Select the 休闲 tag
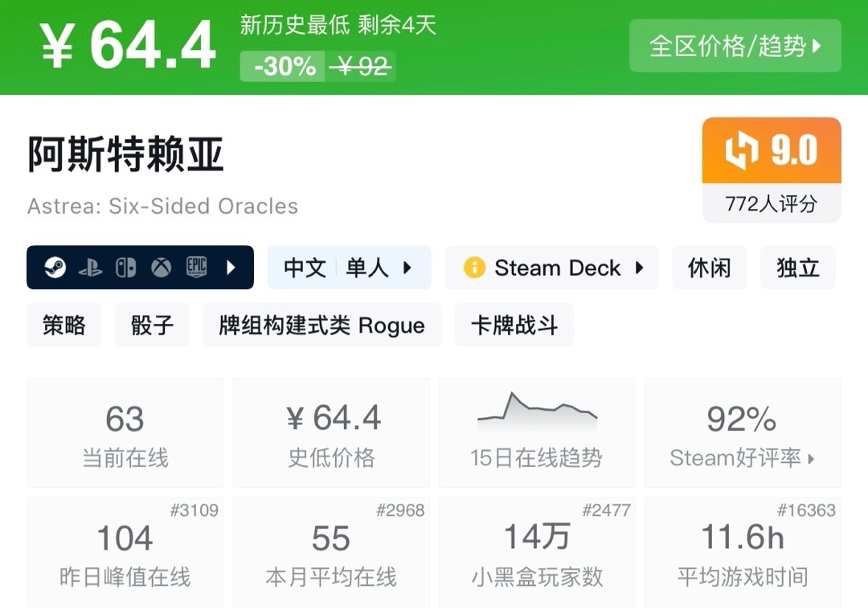The height and width of the screenshot is (614, 868). coord(709,268)
